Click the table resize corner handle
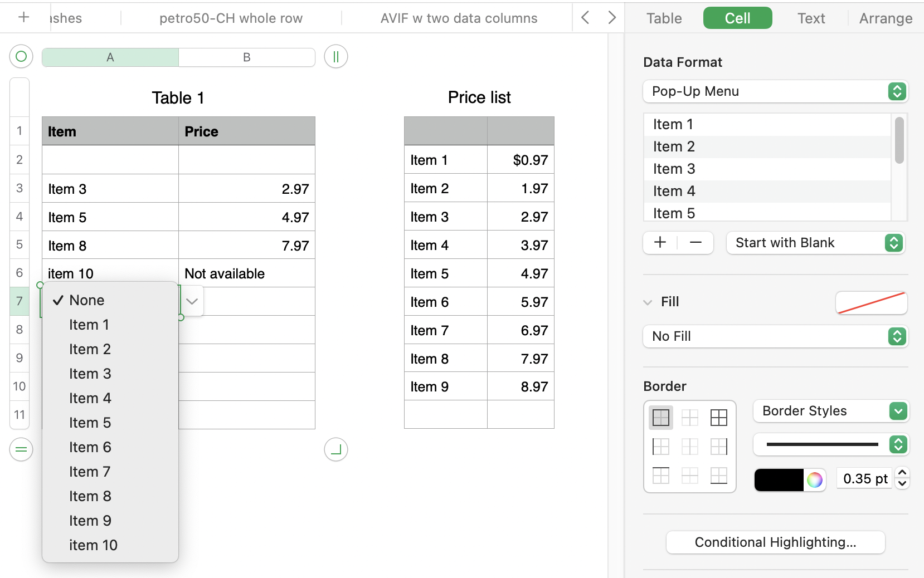 335,449
